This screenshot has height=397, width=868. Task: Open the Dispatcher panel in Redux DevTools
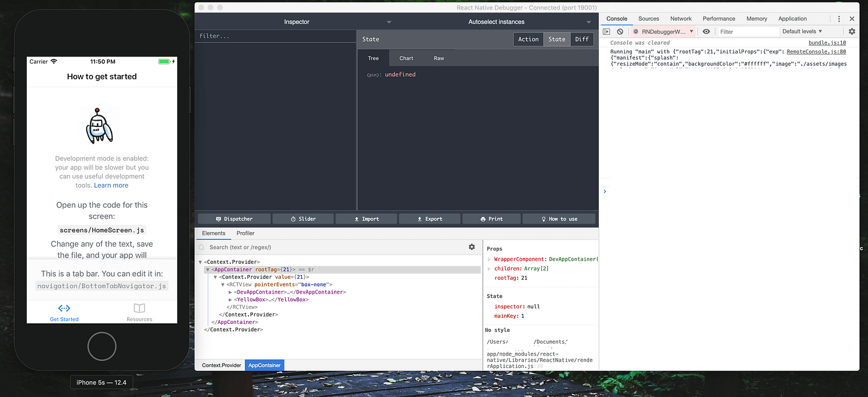coord(234,218)
